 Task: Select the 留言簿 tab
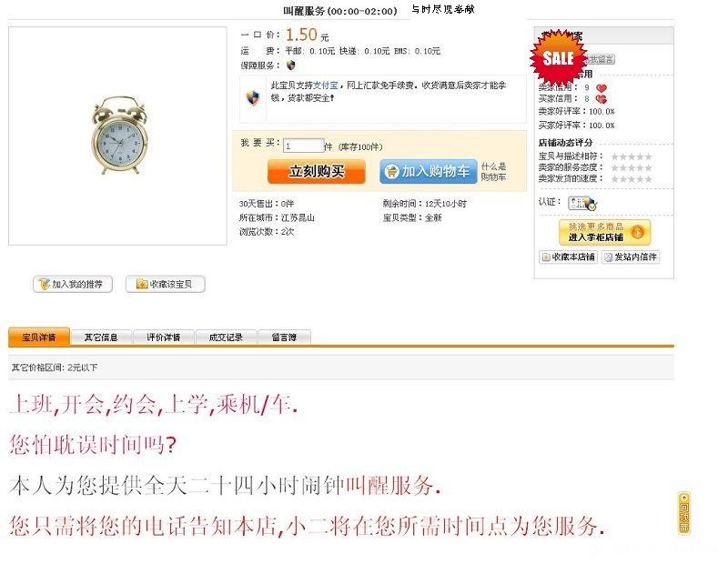click(x=284, y=337)
